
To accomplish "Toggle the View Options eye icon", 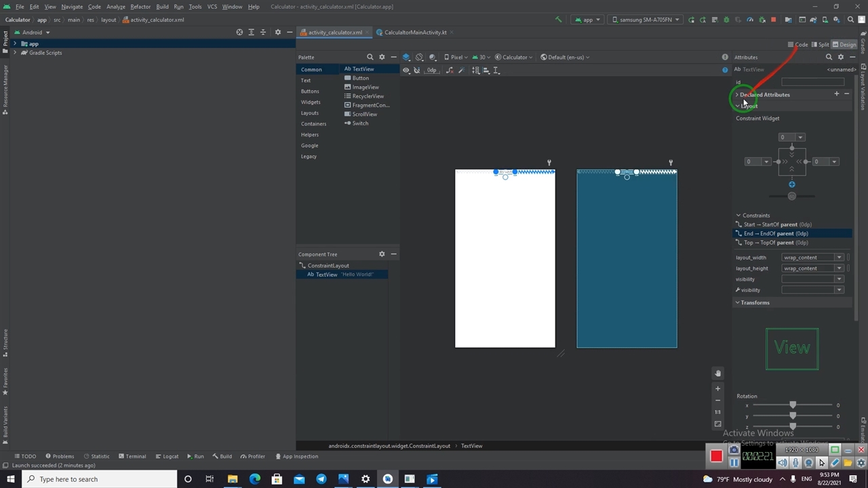I will pyautogui.click(x=406, y=70).
